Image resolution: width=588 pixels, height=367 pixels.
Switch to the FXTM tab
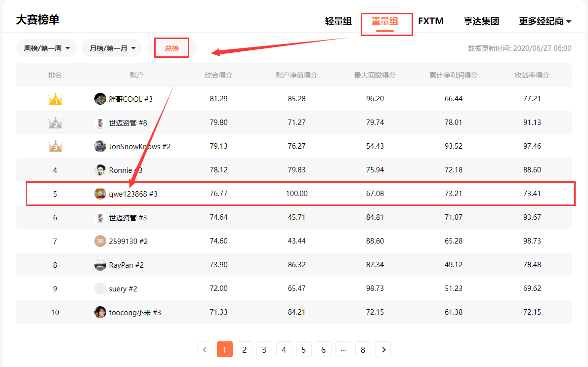(x=431, y=21)
